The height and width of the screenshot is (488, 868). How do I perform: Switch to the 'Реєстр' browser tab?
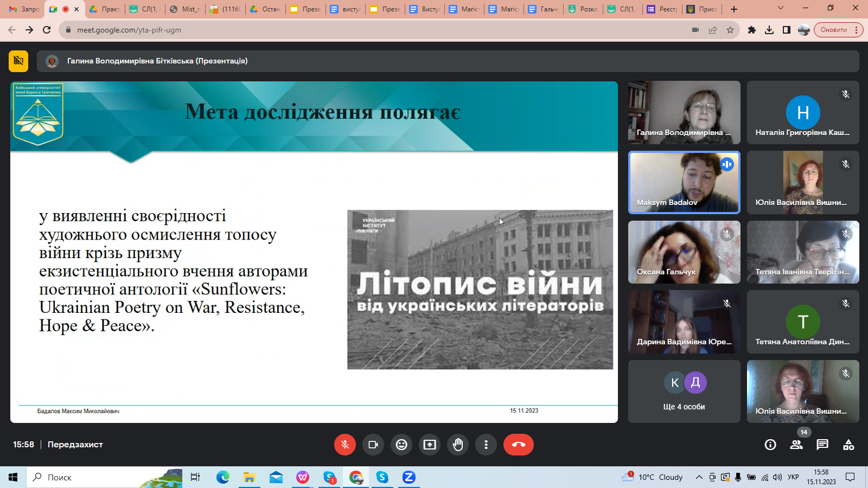[x=662, y=9]
